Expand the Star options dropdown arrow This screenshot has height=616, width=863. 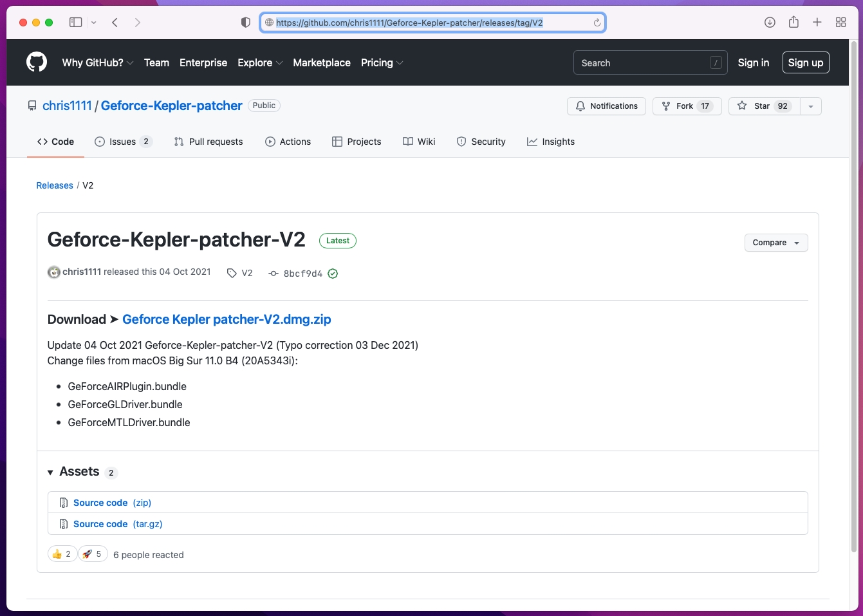point(811,106)
